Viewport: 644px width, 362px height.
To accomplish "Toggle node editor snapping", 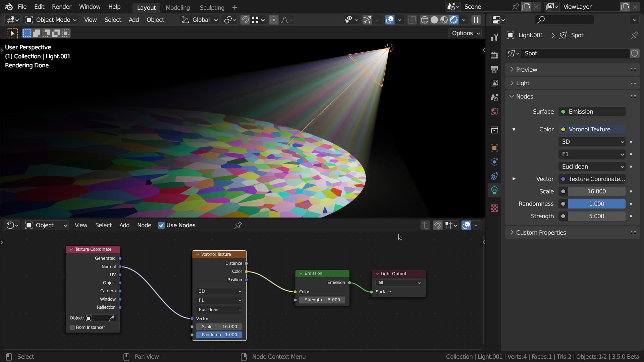I will 437,225.
